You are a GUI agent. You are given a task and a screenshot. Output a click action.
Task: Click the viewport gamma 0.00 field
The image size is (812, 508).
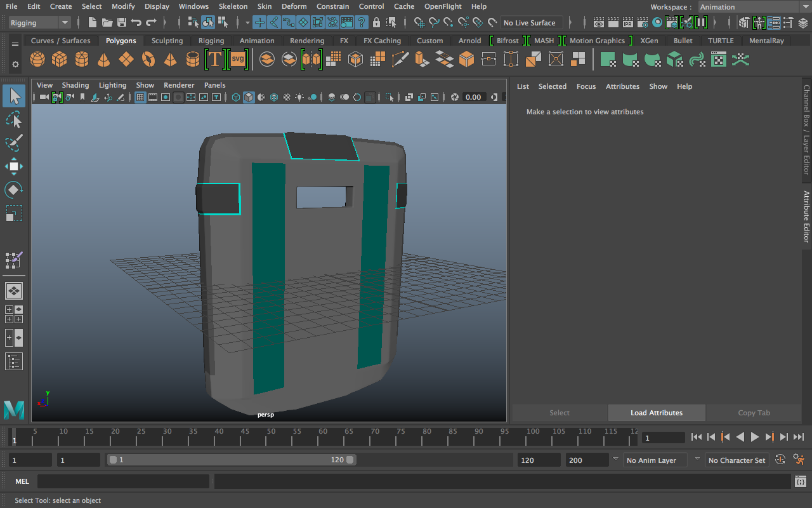(474, 97)
